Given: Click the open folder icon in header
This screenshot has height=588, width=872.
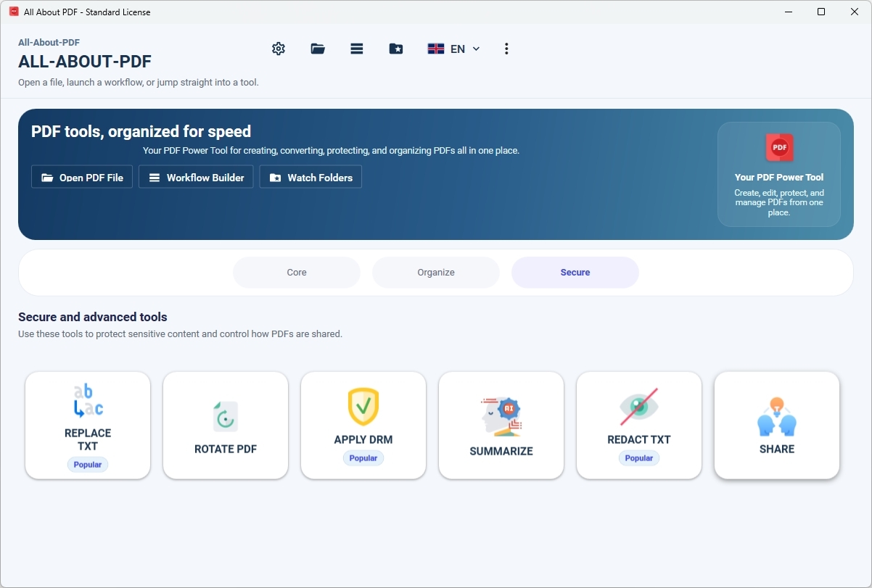Looking at the screenshot, I should [318, 49].
